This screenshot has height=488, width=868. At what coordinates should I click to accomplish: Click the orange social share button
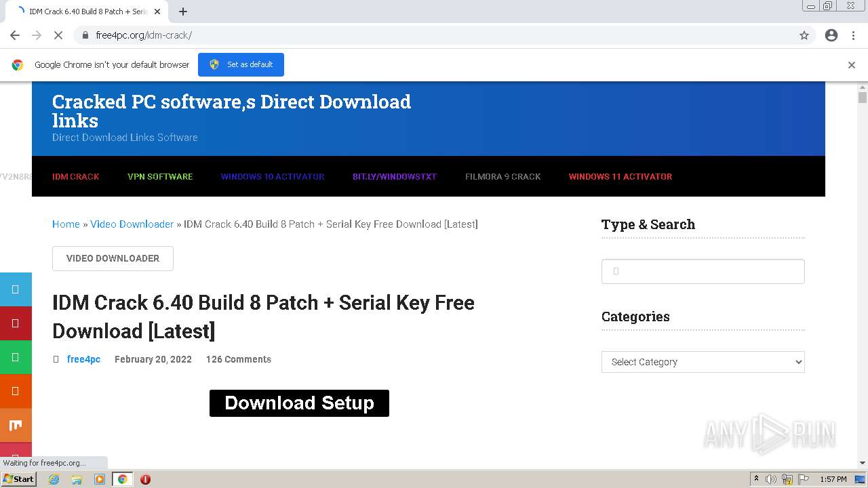point(16,391)
